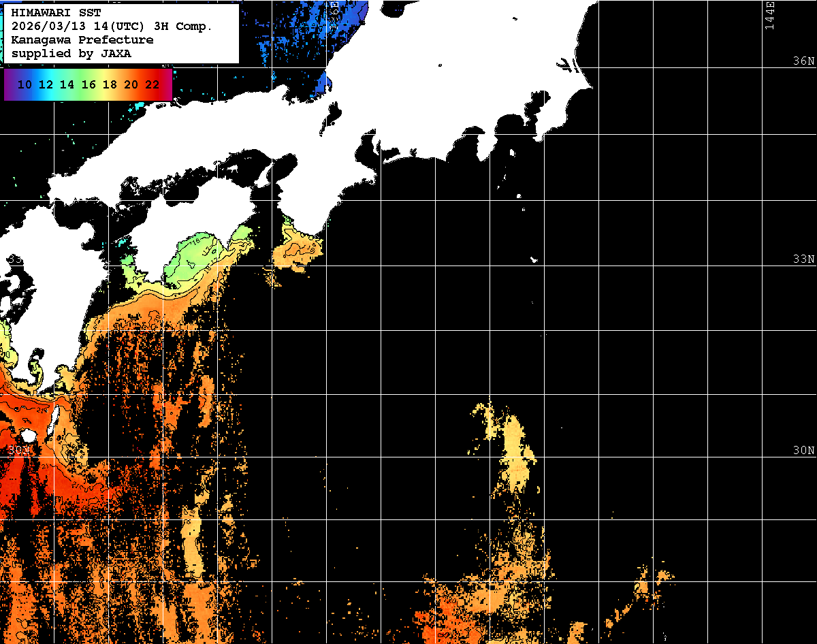The image size is (817, 644).
Task: Click the 30N latitude label at left edge
Action: (x=18, y=451)
